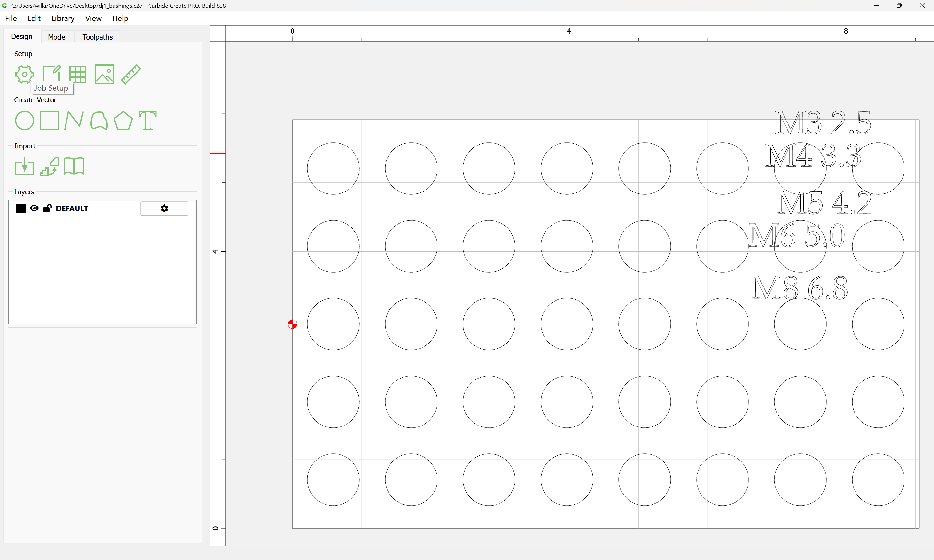The image size is (934, 560).
Task: Open the design library book icon
Action: (74, 167)
